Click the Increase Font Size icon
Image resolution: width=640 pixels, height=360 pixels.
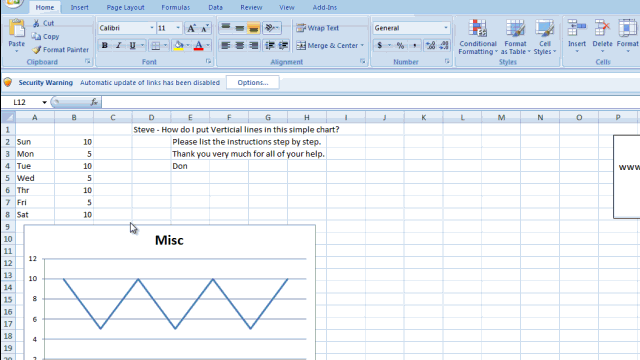(191, 28)
